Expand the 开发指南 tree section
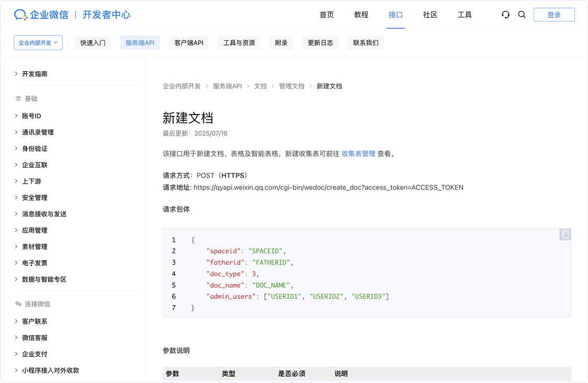Viewport: 588px width, 383px height. [x=35, y=74]
